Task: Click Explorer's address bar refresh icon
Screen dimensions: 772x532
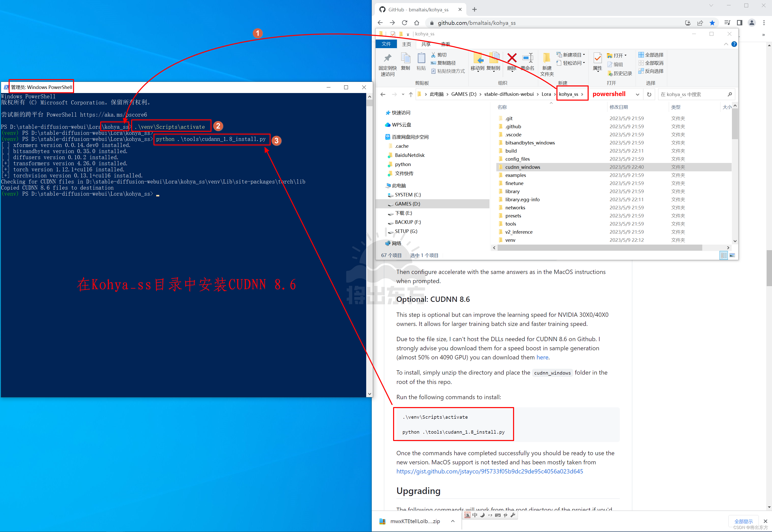Action: [649, 94]
